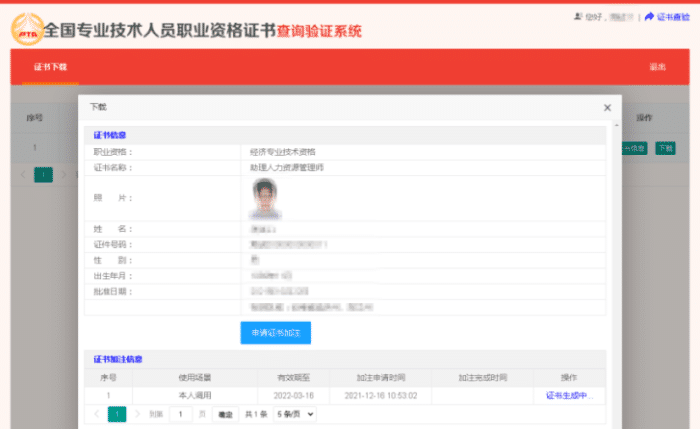Screen dimensions: 700x429
Task: Click the 2022-03-16 validity date cell
Action: click(x=293, y=396)
